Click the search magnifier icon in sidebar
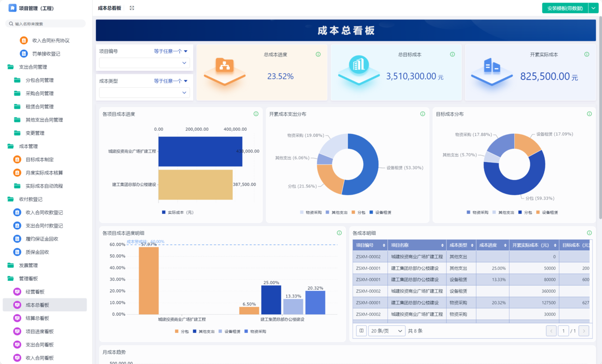 point(11,24)
